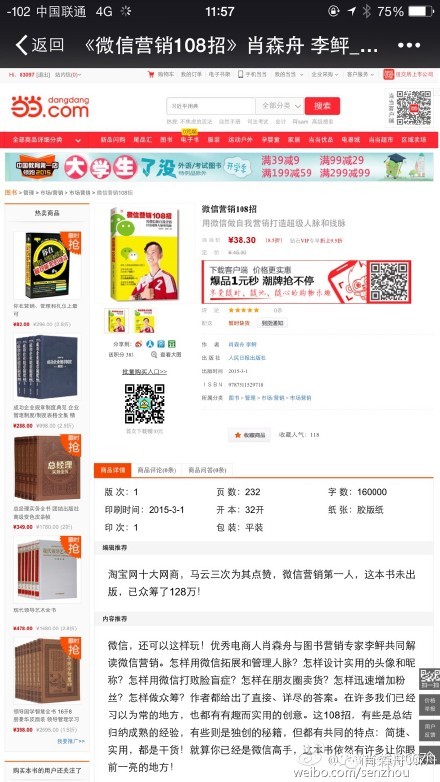Share to Weibo via red icon

pyautogui.click(x=139, y=344)
